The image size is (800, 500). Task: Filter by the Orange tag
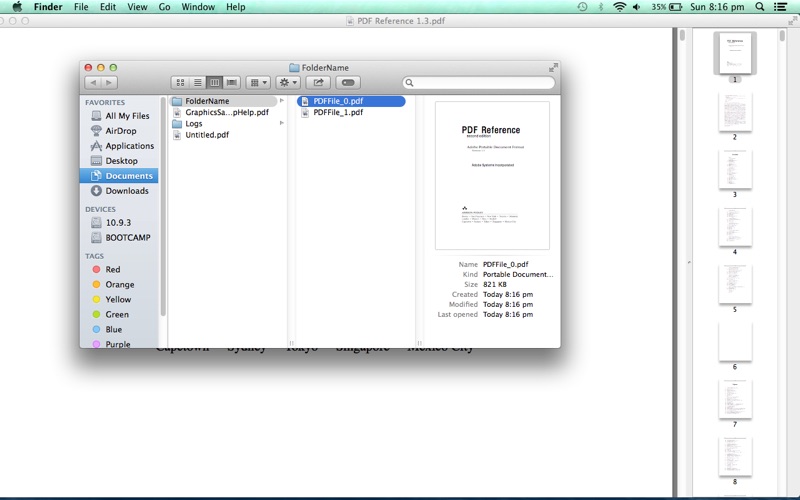[120, 284]
